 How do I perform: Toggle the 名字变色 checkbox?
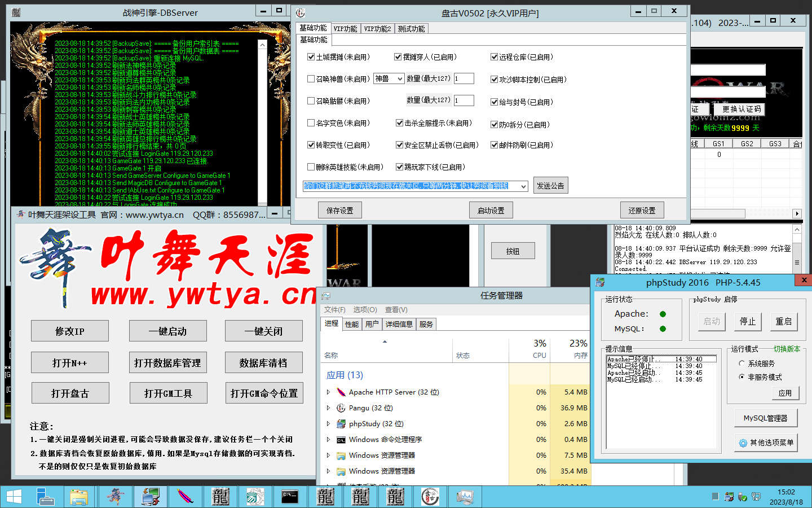coord(311,123)
